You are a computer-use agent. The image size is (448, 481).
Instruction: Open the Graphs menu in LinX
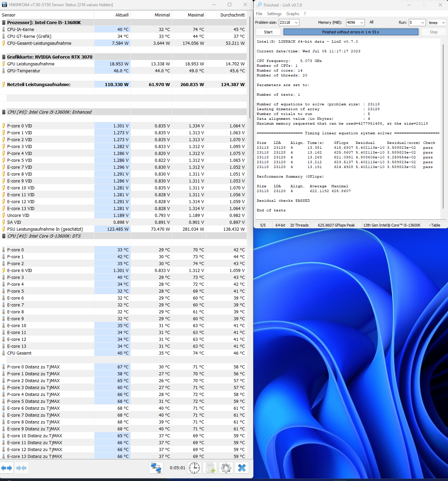293,14
